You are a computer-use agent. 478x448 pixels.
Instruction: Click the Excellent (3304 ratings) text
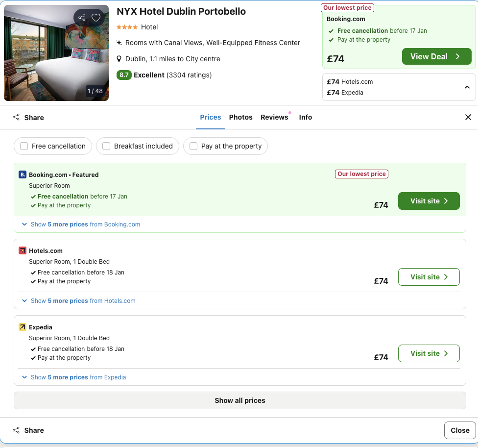[x=172, y=75]
